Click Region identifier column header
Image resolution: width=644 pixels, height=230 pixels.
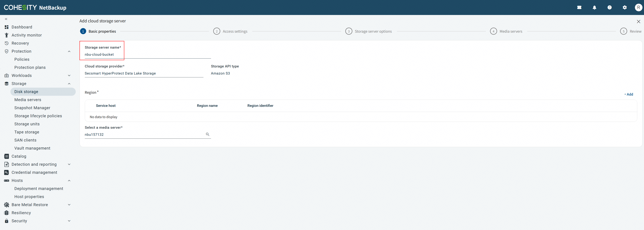260,106
